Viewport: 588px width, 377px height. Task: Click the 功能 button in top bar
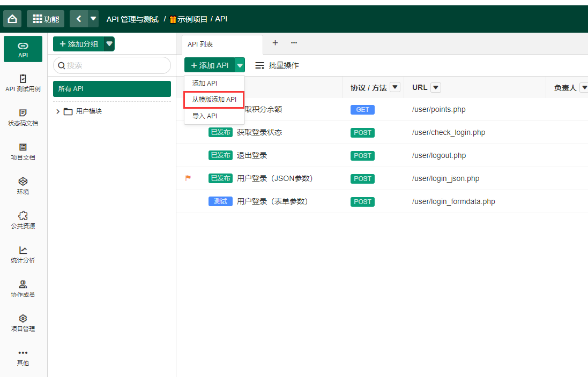pos(46,19)
